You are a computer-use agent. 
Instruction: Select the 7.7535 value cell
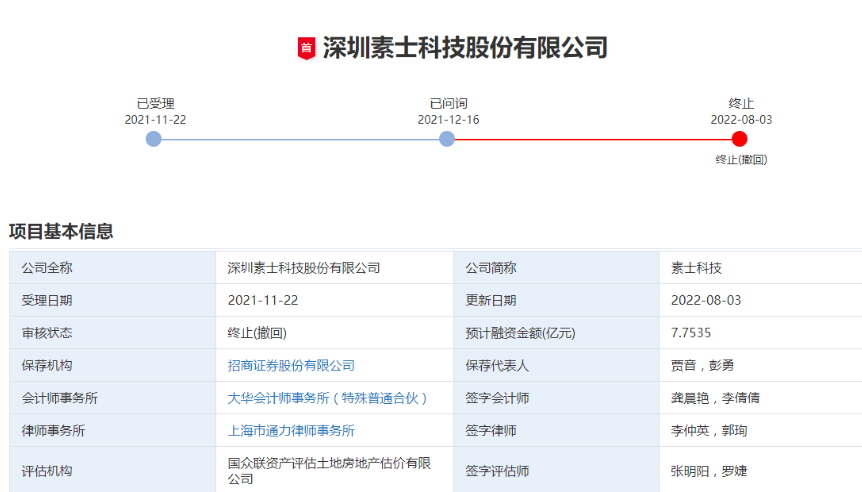coord(761,333)
